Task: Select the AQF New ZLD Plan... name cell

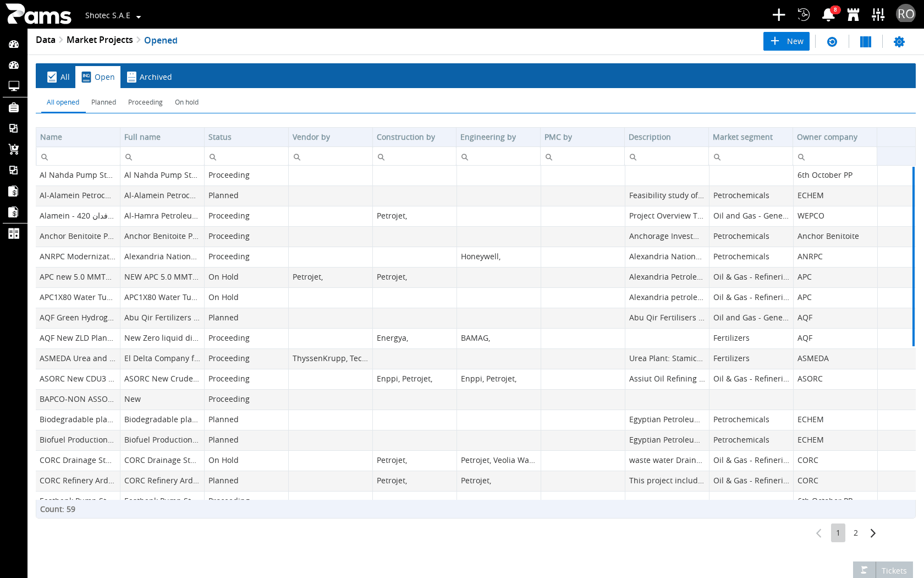Action: 78,338
